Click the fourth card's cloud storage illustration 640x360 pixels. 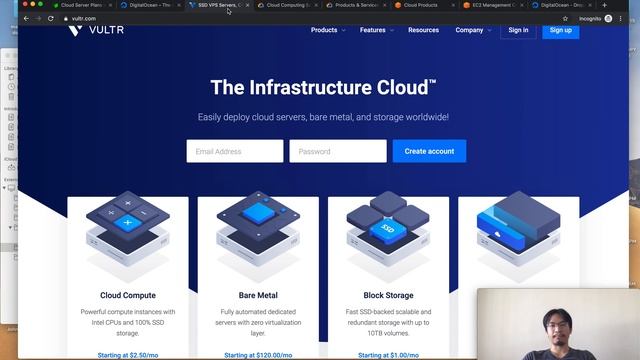click(x=518, y=236)
